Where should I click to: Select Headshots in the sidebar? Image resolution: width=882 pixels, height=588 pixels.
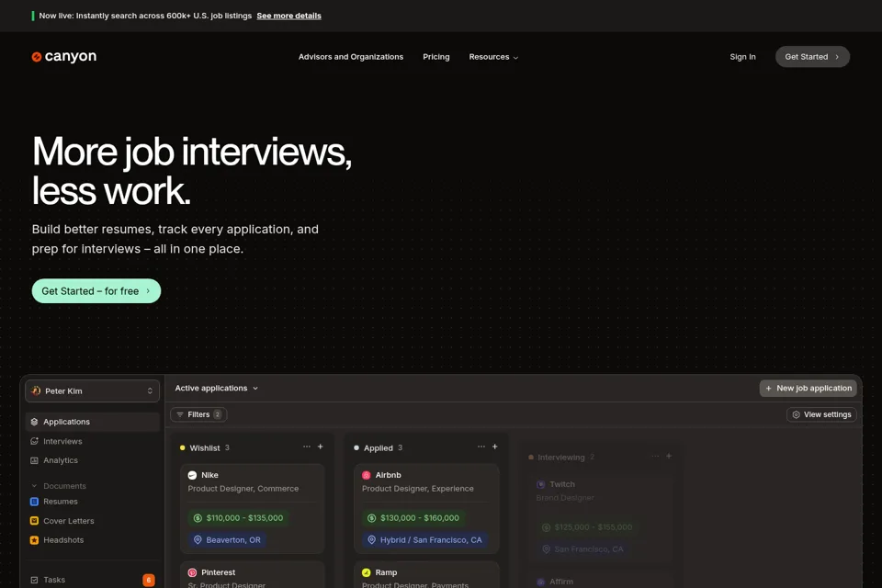point(92,539)
